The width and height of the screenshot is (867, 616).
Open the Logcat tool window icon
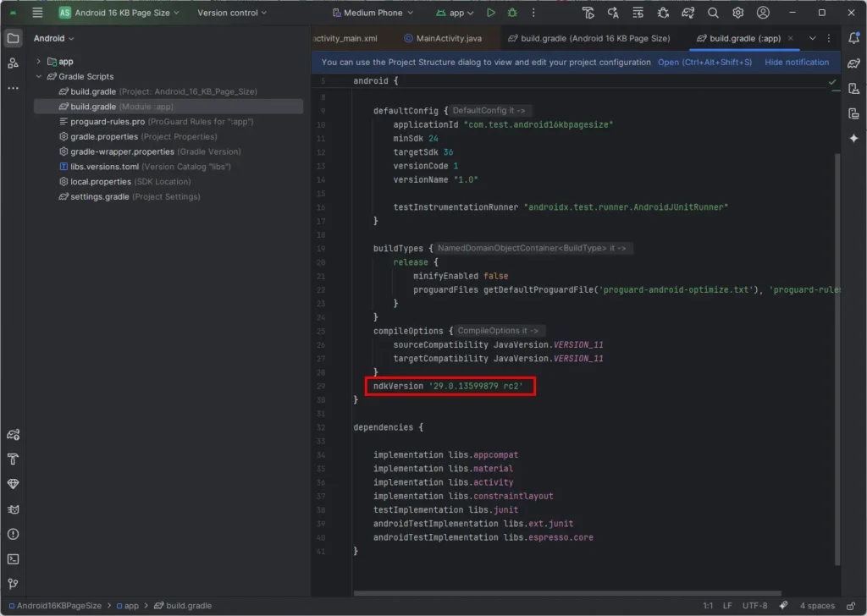click(14, 509)
